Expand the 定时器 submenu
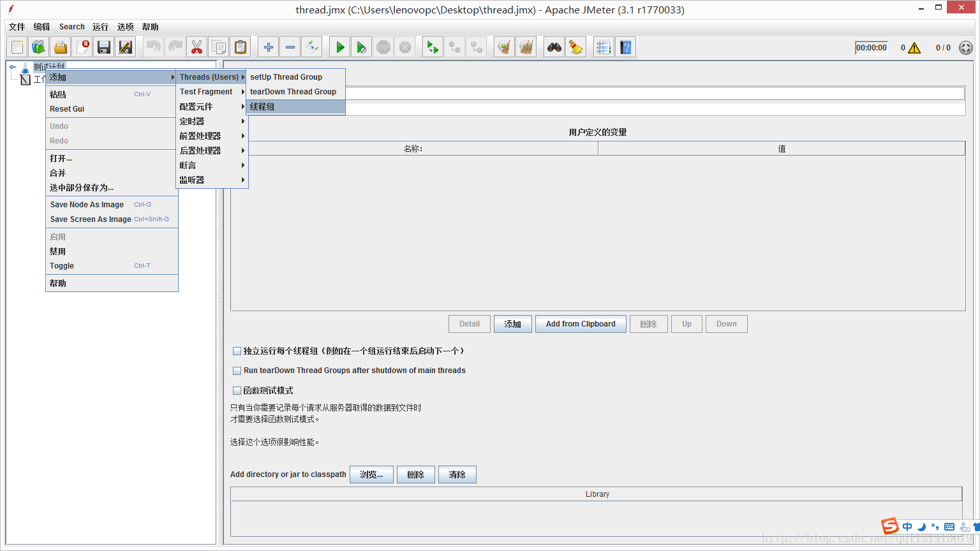Screen dimensions: 980x551 pos(212,121)
